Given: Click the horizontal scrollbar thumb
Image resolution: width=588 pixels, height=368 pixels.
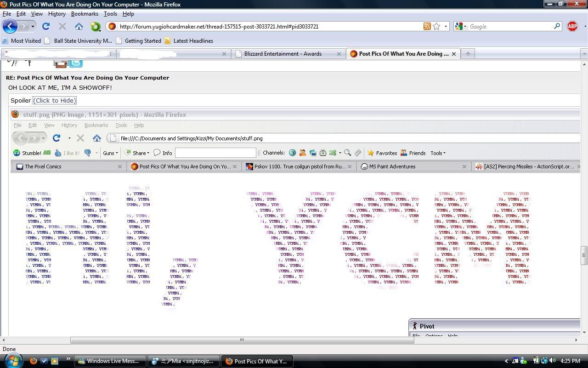Looking at the screenshot, I should point(242,340).
